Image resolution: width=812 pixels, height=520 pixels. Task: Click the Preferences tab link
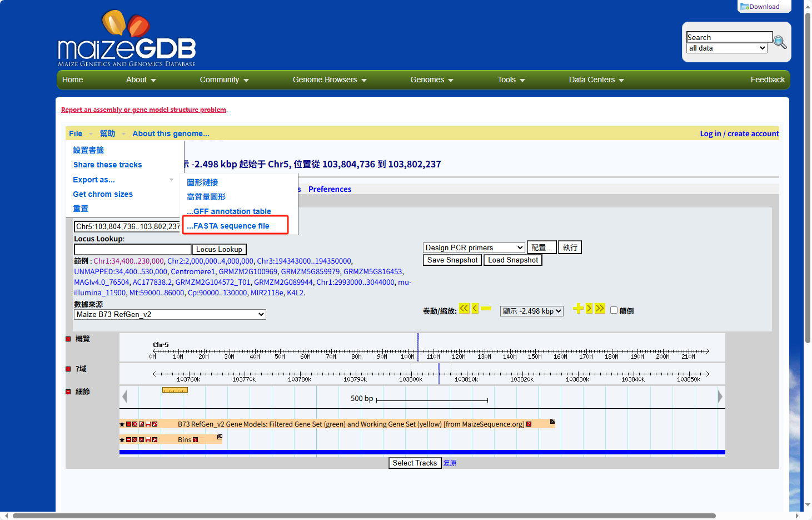point(330,190)
